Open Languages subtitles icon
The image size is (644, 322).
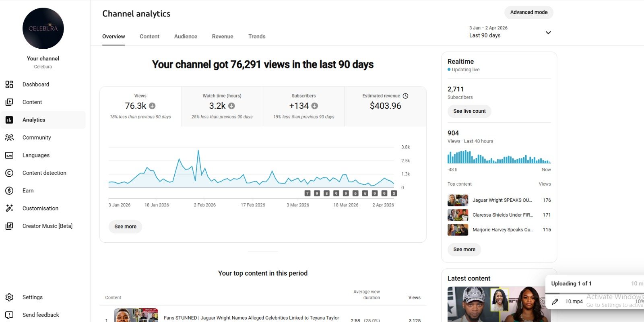point(9,155)
